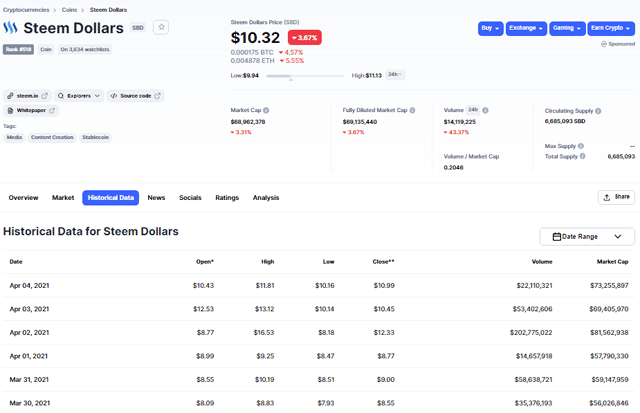640x413 pixels.
Task: Click the Close** column header
Action: (383, 262)
